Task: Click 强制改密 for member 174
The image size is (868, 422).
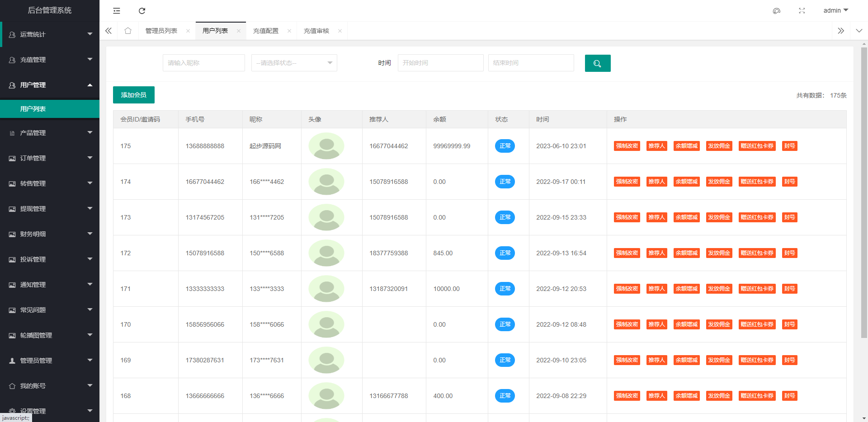Action: pos(627,182)
